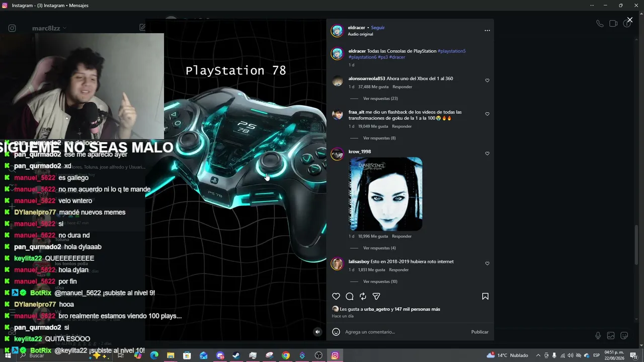This screenshot has width=644, height=362.
Task: Open the Evanescence album image in krow_1998's comment
Action: [386, 194]
